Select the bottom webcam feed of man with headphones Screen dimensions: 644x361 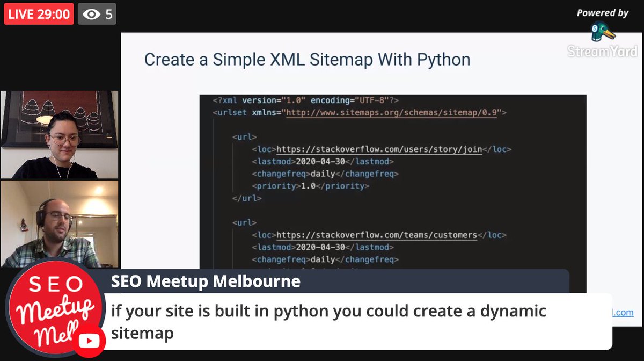(60, 223)
